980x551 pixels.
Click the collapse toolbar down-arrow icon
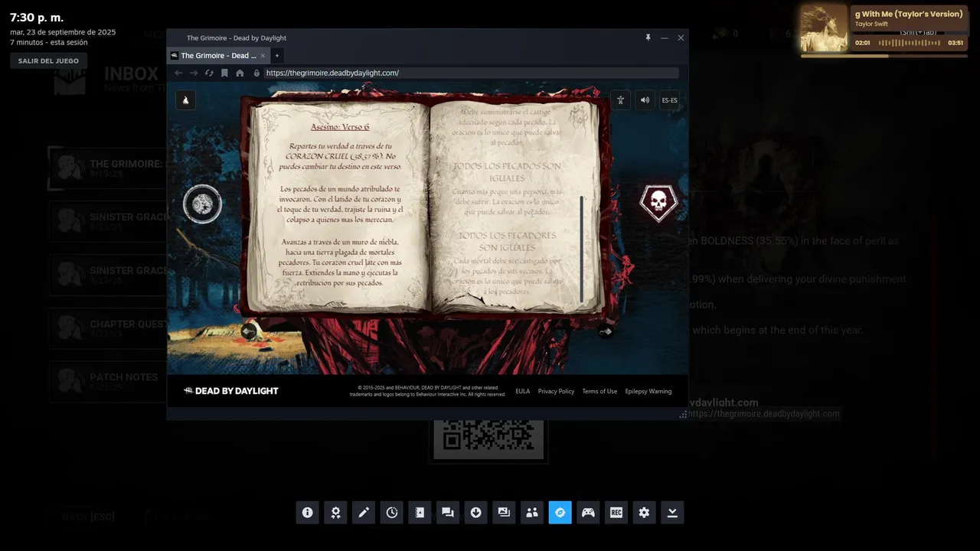point(672,513)
